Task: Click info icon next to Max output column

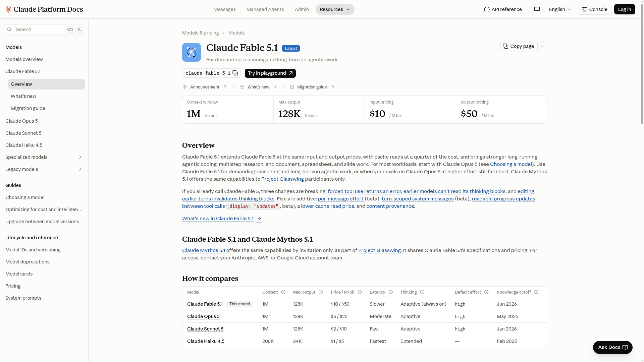Action: [321, 292]
